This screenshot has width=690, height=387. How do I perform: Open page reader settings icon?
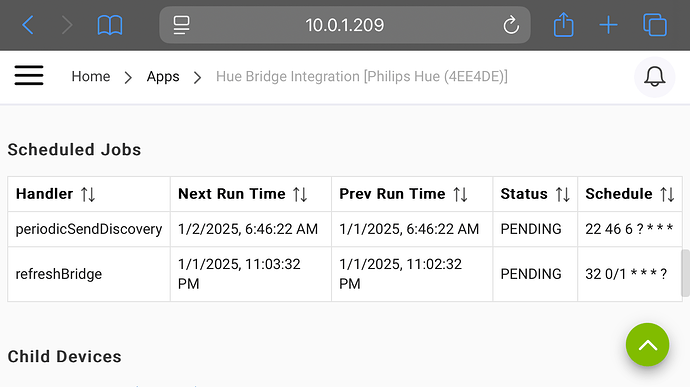181,25
